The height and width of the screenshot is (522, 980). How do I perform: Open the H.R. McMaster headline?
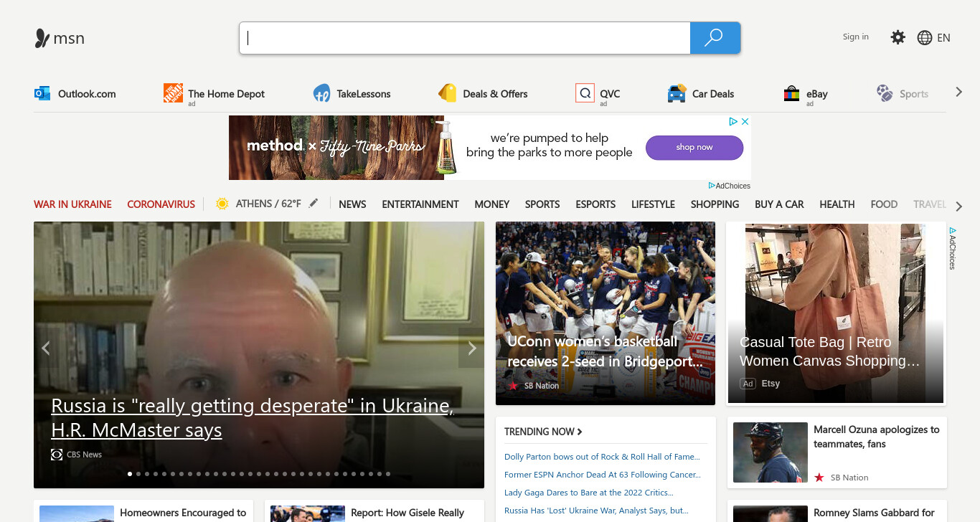point(252,418)
